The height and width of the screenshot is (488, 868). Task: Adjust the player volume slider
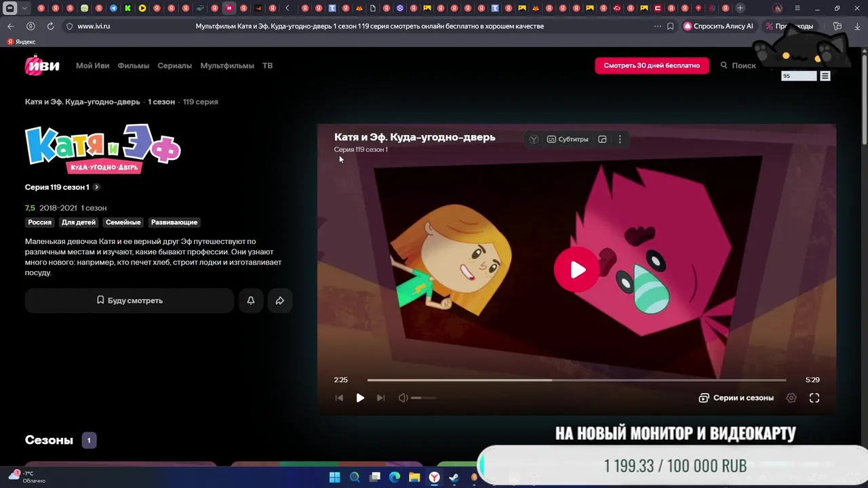click(423, 398)
